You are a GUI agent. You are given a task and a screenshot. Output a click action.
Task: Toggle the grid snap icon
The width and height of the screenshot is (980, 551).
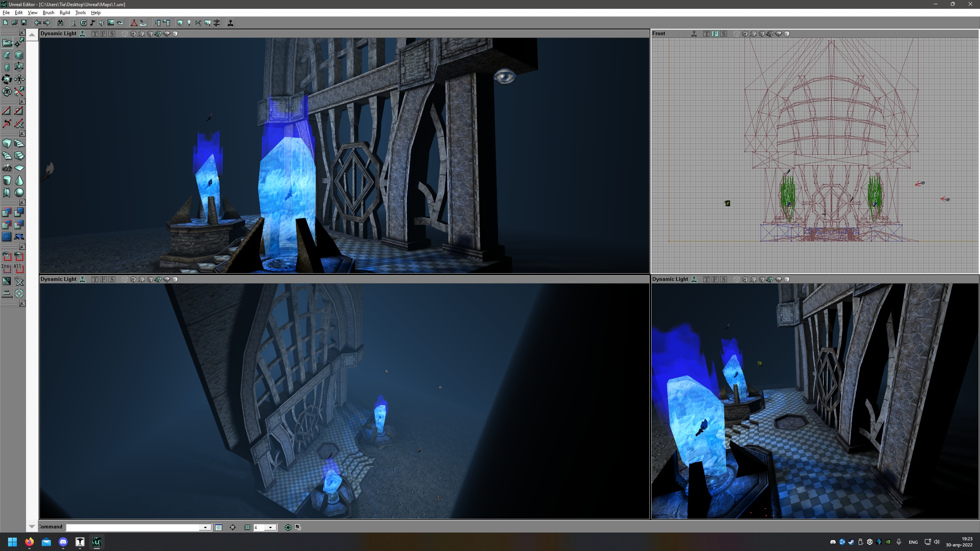pos(247,527)
